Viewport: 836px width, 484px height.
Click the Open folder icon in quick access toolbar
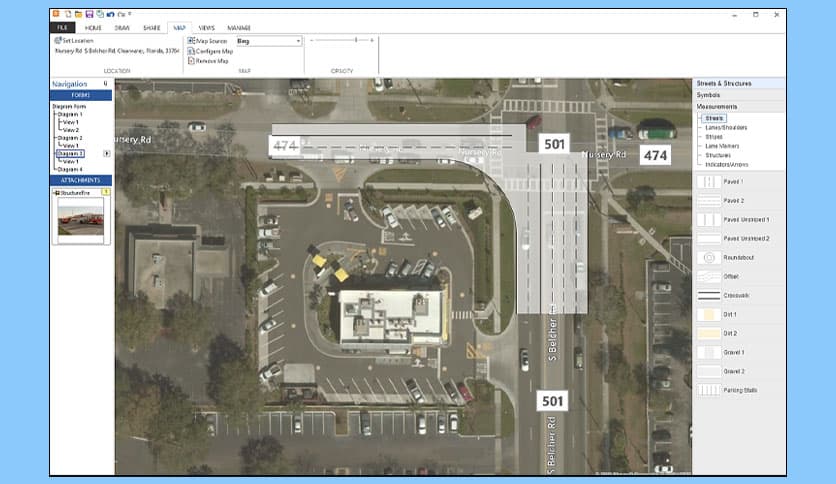pos(78,14)
